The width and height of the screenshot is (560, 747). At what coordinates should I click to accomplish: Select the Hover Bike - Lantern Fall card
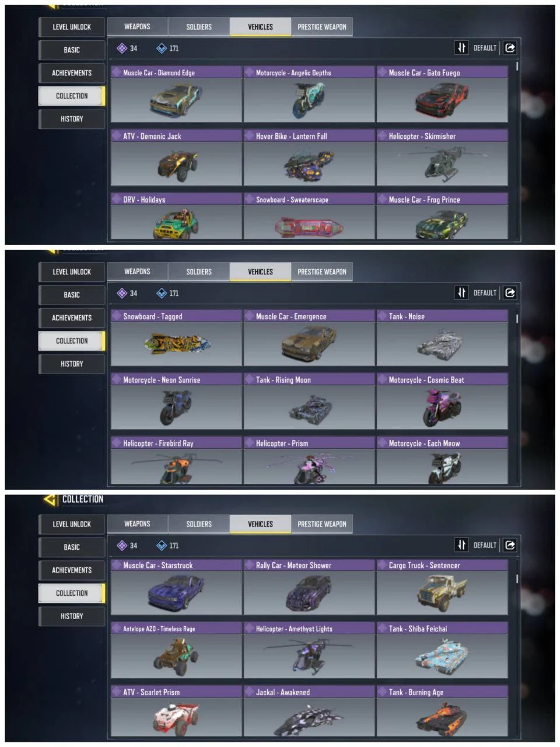tap(309, 158)
